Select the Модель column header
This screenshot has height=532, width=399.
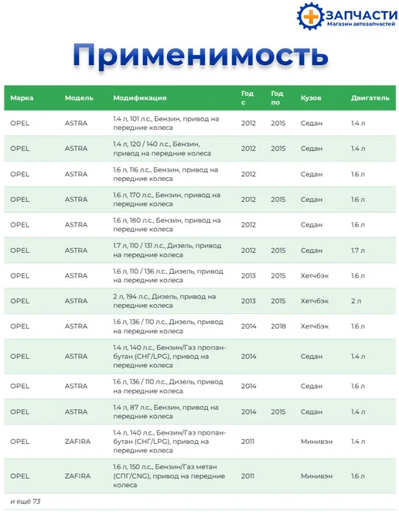pyautogui.click(x=79, y=98)
